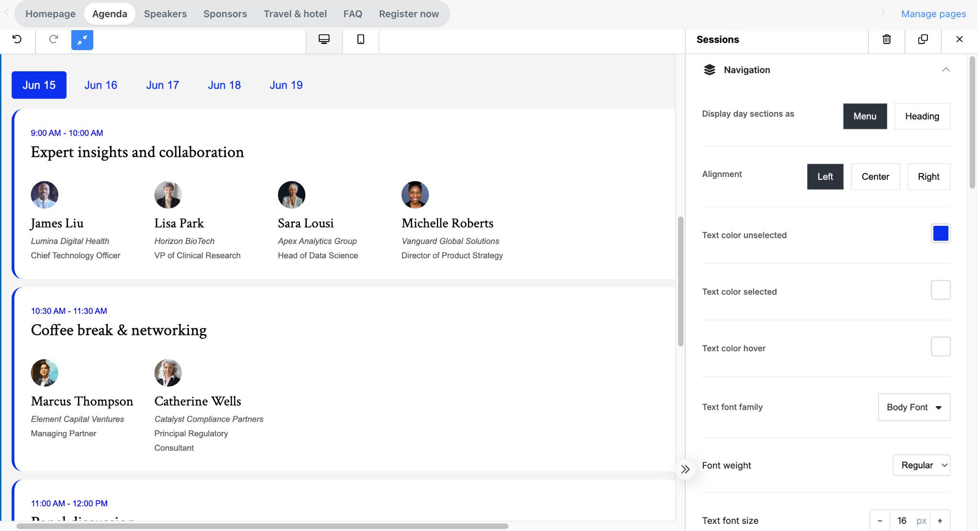This screenshot has height=531, width=980.
Task: Open the Register now page tab
Action: tap(409, 14)
